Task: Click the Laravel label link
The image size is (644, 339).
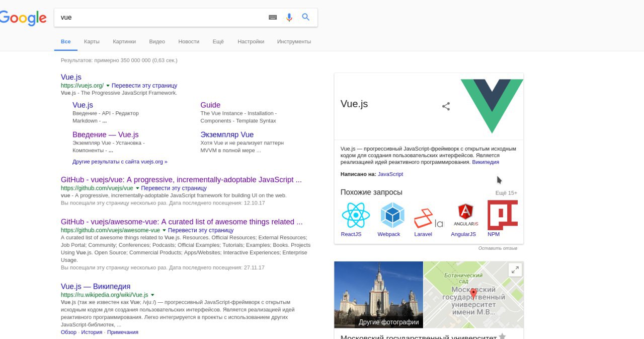Action: pos(423,234)
